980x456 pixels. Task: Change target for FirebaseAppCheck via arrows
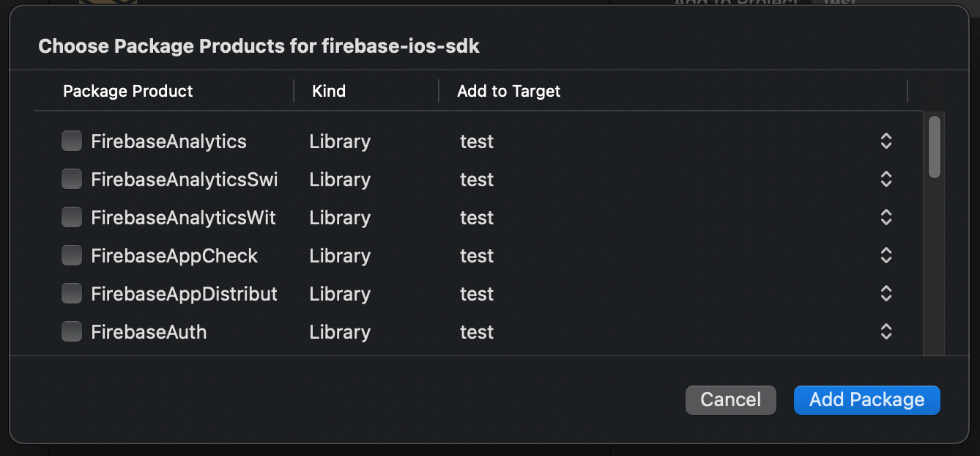tap(886, 256)
